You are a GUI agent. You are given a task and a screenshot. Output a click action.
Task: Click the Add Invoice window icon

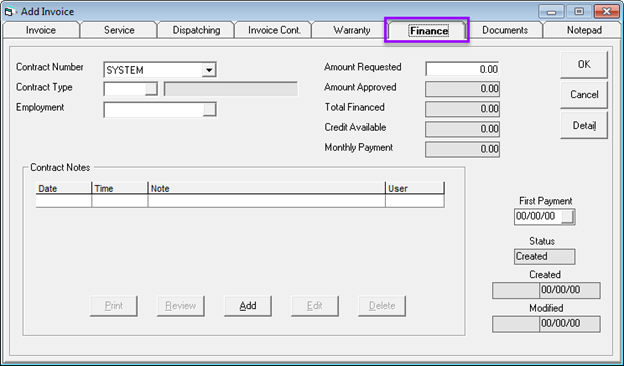[x=9, y=12]
